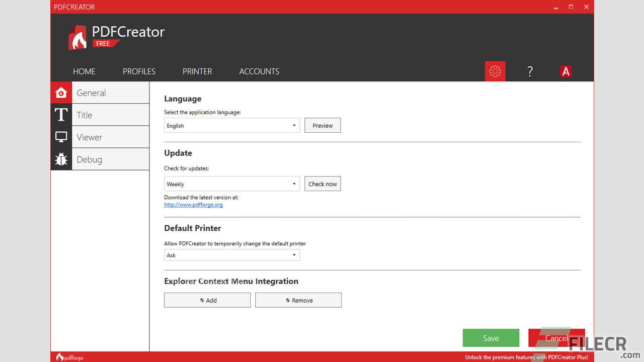Check for updates now
Viewport: 644px width, 362px height.
[x=322, y=184]
